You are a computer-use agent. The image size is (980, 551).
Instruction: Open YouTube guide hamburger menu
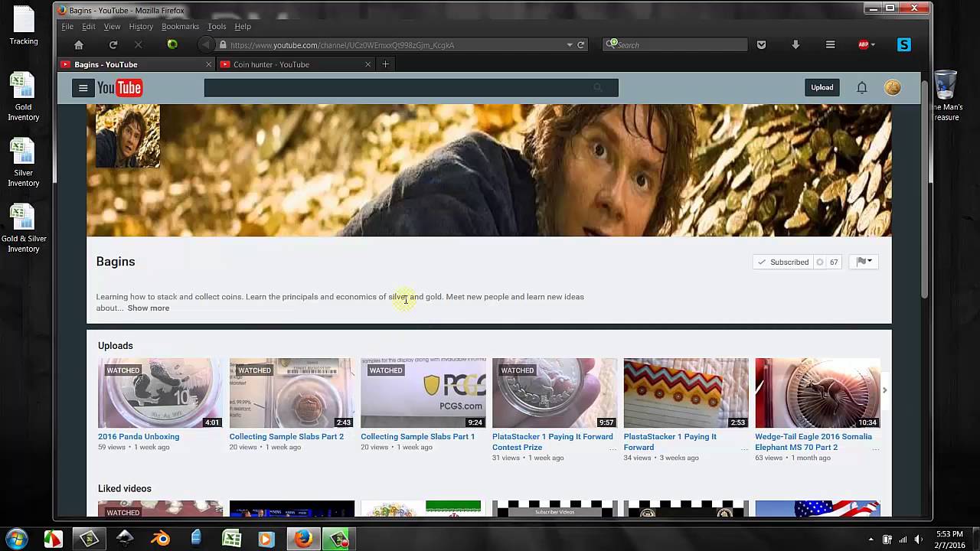point(83,88)
